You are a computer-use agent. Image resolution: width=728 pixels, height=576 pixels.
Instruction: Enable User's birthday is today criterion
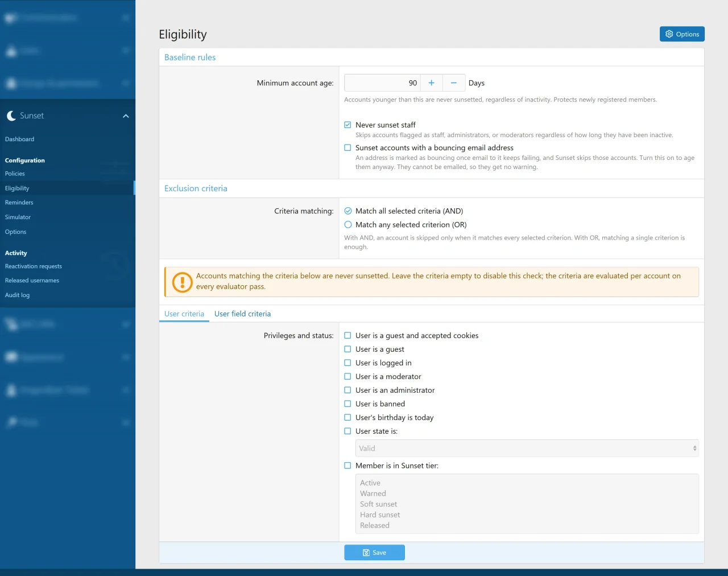coord(348,417)
